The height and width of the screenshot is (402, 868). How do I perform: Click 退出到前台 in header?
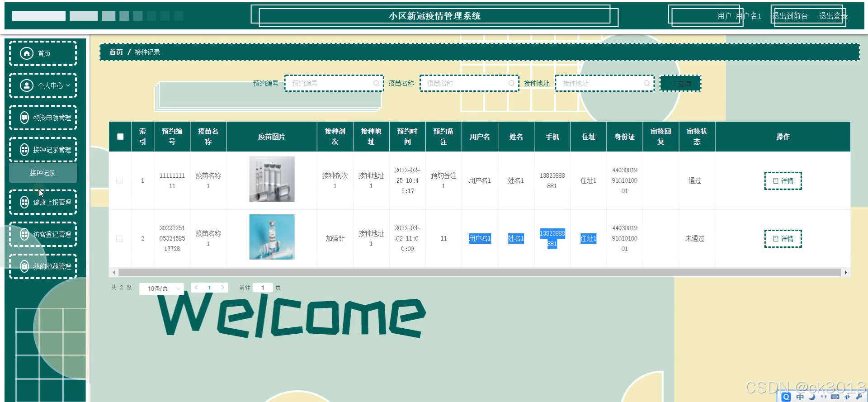[x=789, y=16]
